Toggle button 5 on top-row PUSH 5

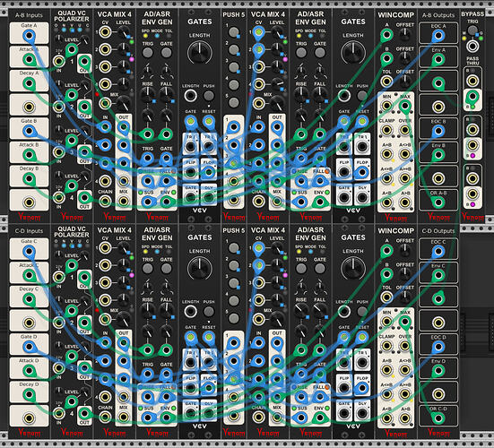(234, 102)
